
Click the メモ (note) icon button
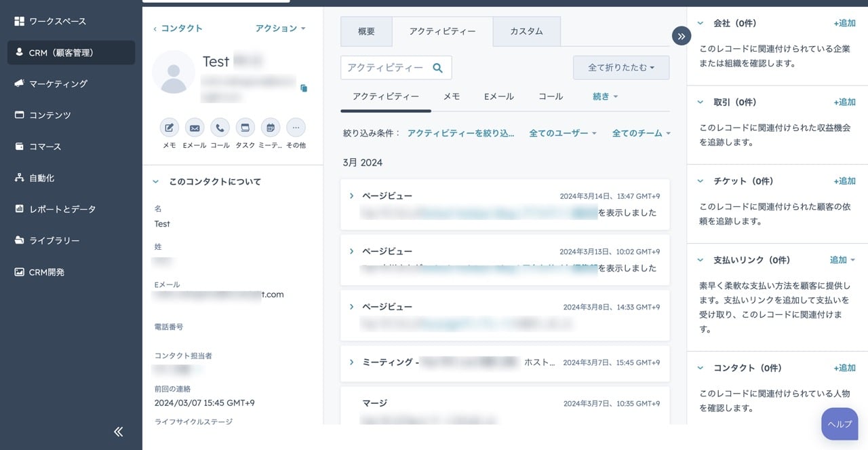click(170, 128)
